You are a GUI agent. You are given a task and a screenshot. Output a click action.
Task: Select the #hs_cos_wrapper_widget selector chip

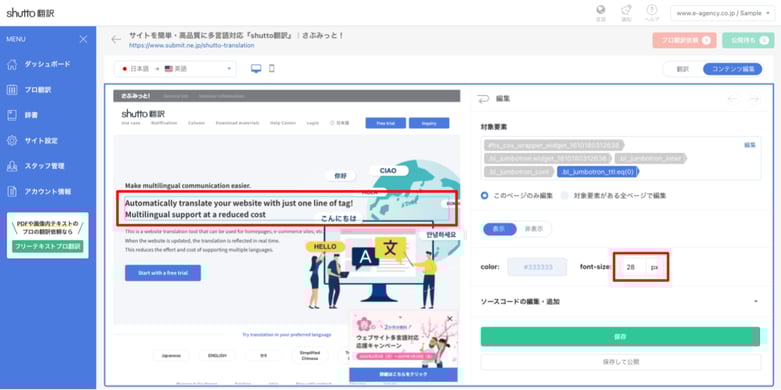point(553,145)
